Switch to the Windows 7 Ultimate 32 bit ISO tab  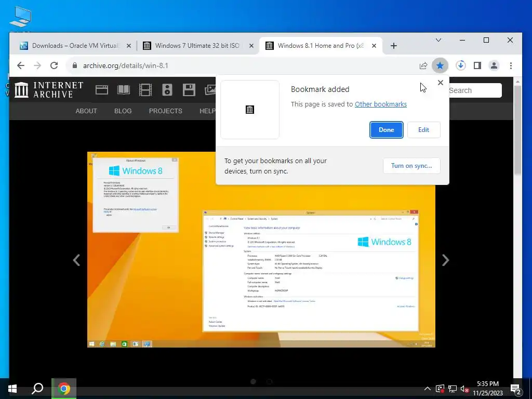click(x=197, y=46)
